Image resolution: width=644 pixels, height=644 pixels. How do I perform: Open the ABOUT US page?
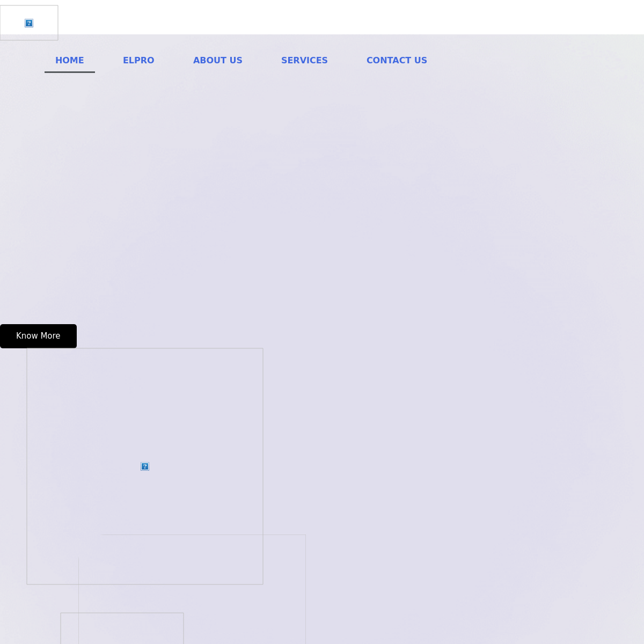(x=218, y=61)
